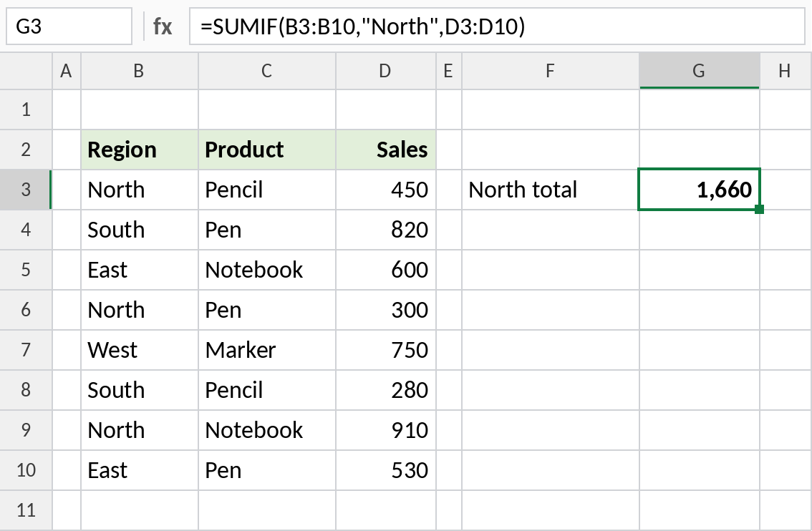Select column D header
Screen dimensions: 812x531
pyautogui.click(x=386, y=71)
